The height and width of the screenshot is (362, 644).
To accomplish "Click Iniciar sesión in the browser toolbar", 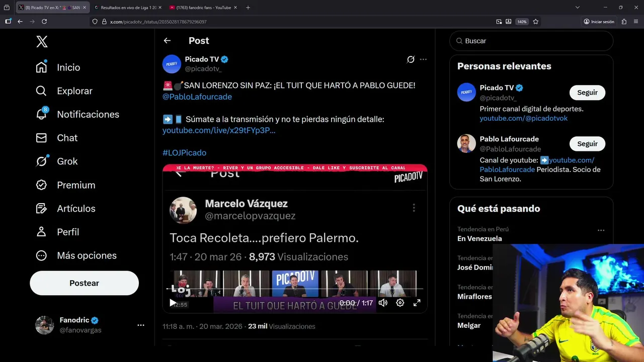I will pyautogui.click(x=599, y=22).
